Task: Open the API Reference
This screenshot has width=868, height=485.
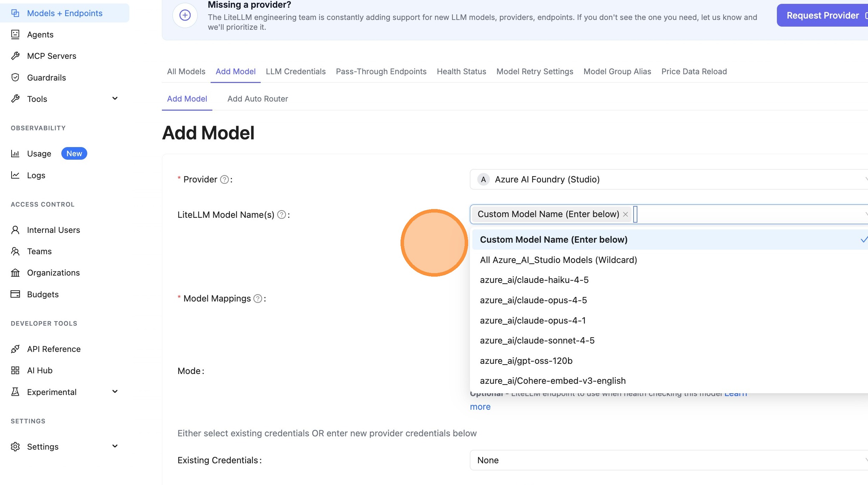Action: [54, 349]
